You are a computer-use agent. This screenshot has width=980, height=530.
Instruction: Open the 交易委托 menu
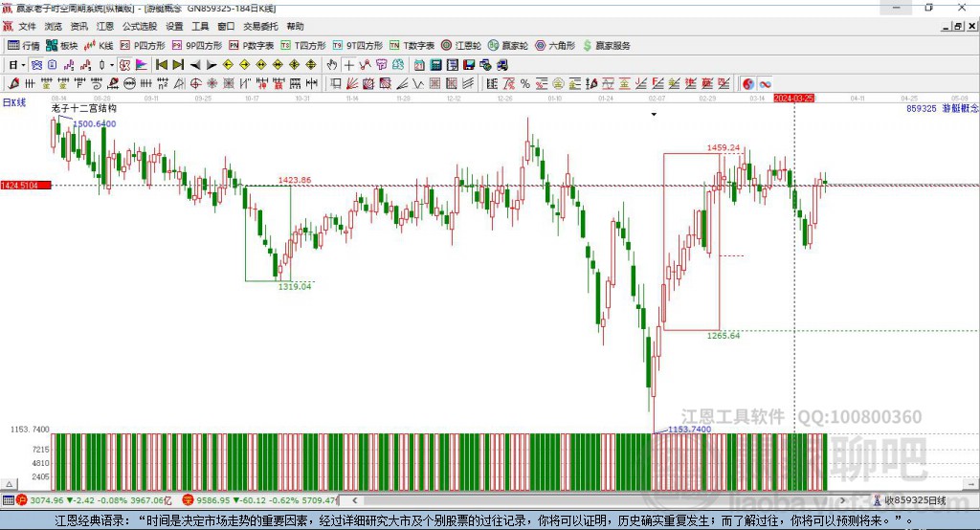coord(260,26)
